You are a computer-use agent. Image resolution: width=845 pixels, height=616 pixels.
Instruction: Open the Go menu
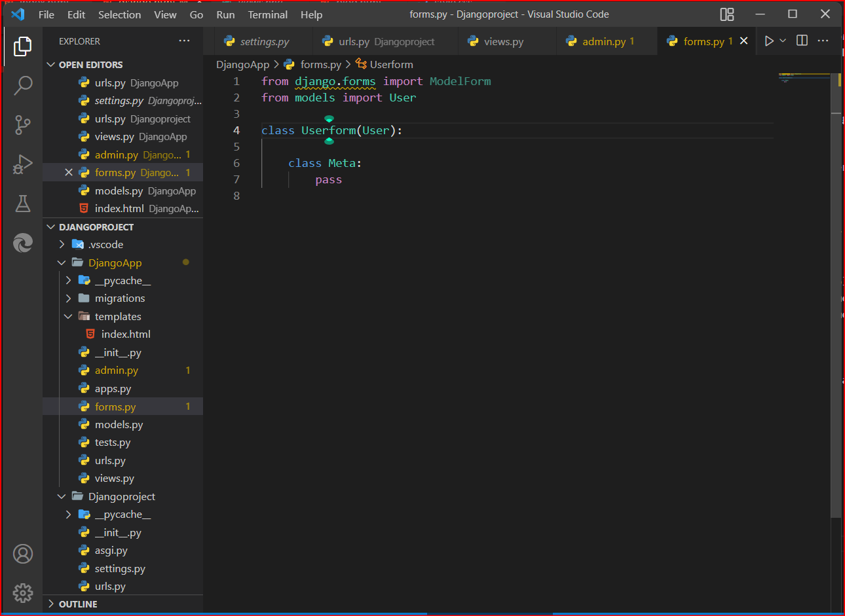[x=197, y=14]
